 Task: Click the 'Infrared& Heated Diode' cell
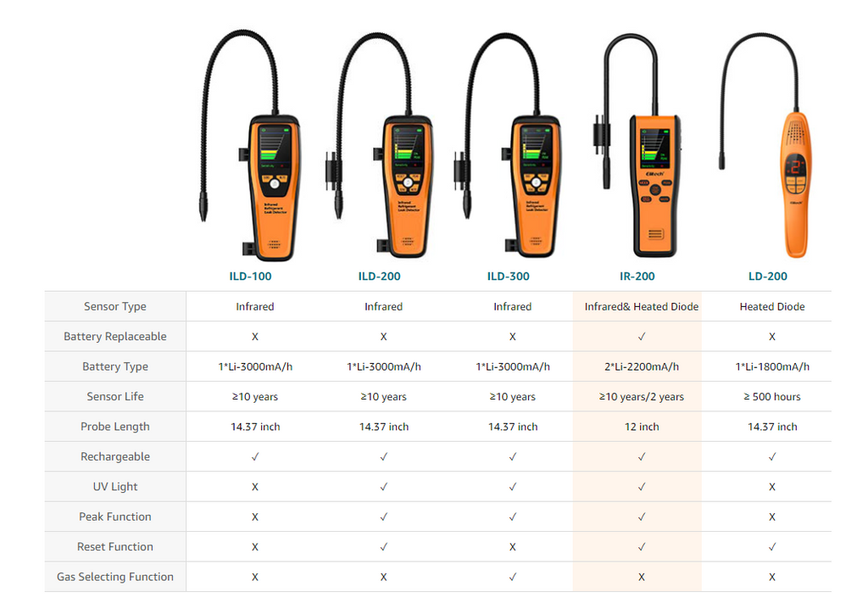[x=642, y=306]
